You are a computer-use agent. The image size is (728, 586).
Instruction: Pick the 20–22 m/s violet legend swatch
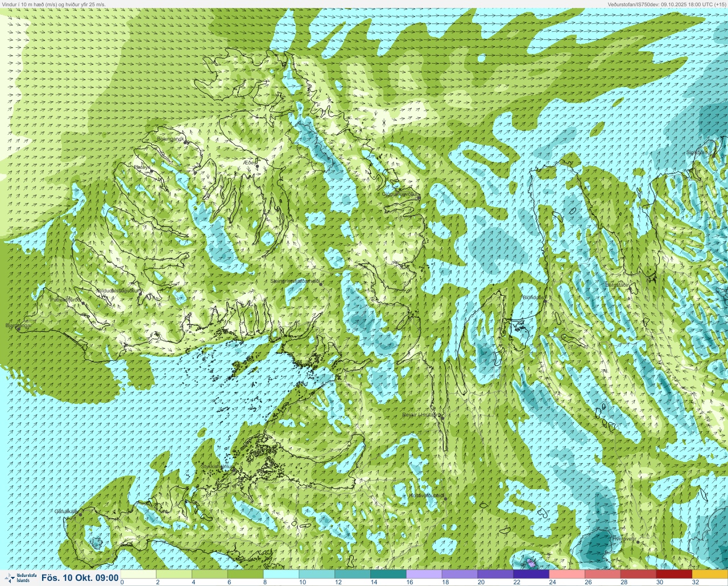coord(497,574)
